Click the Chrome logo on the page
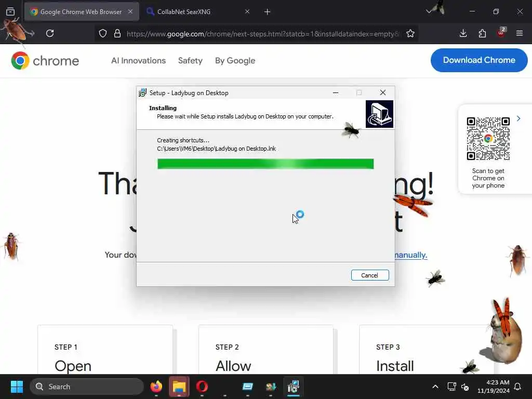 point(45,61)
